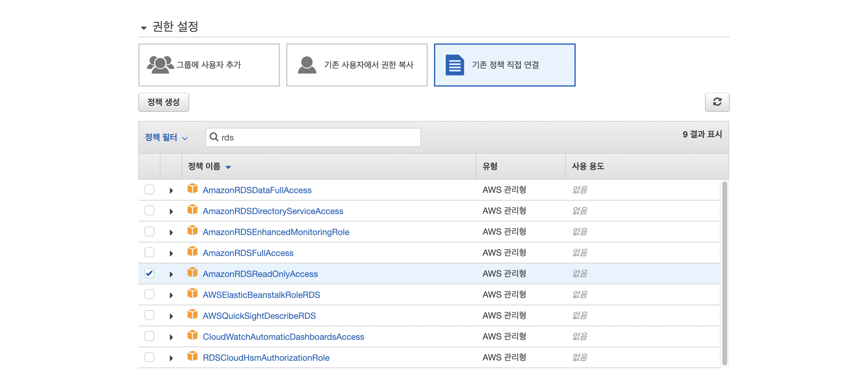
Task: Click the single user icon for 권한 복사
Action: pyautogui.click(x=306, y=65)
